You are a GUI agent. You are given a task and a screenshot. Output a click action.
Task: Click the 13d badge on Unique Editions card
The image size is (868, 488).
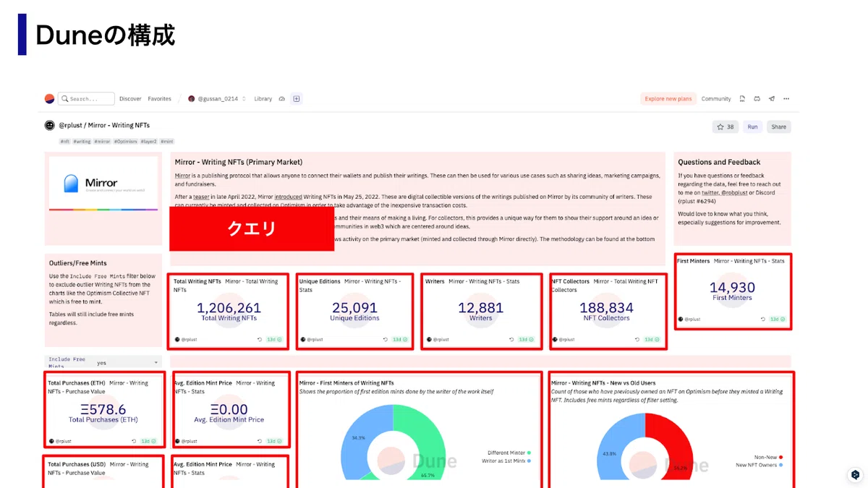400,339
